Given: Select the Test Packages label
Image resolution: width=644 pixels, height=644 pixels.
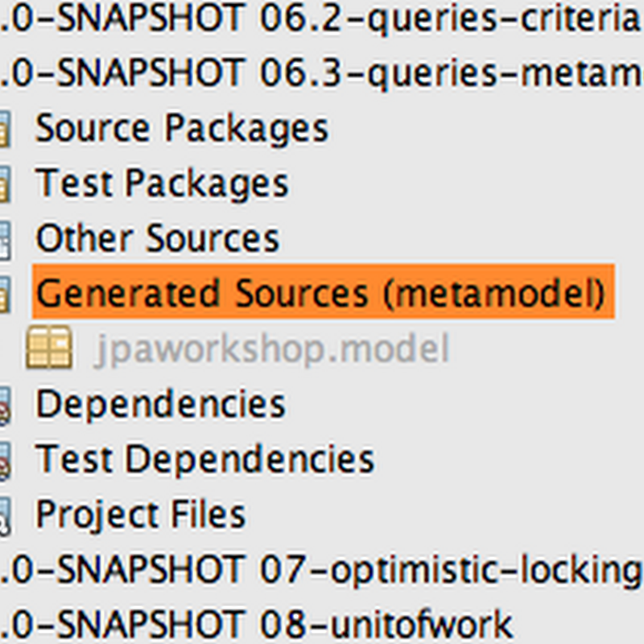Looking at the screenshot, I should tap(163, 184).
